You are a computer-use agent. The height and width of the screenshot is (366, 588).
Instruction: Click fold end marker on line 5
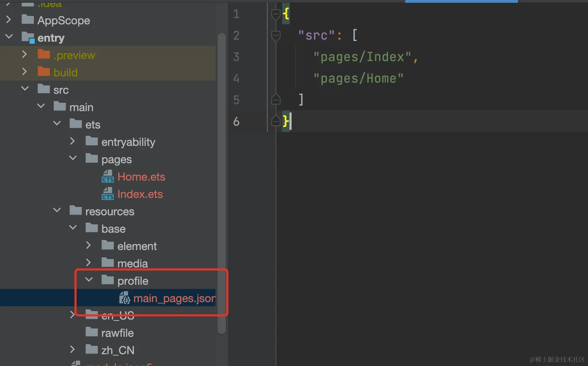coord(276,99)
